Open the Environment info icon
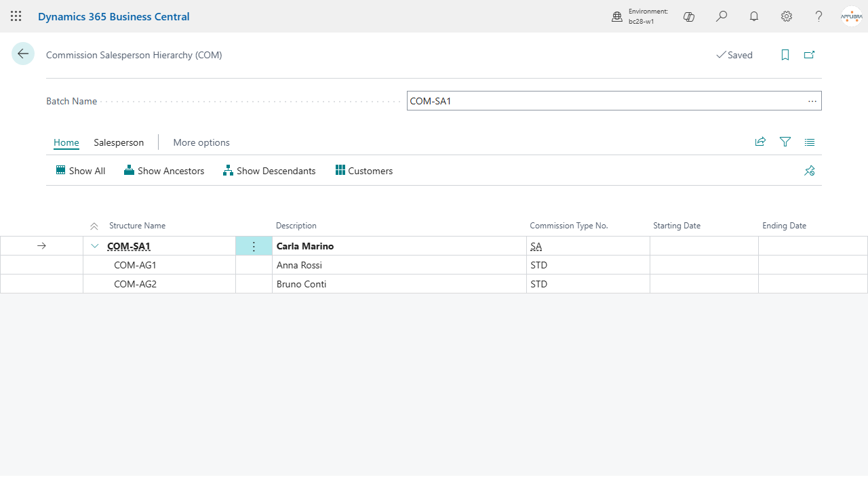Screen dimensions: 868x488 tap(617, 16)
